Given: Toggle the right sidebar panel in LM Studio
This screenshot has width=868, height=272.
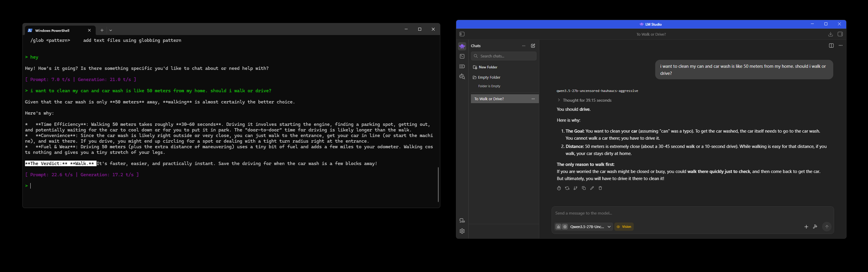Looking at the screenshot, I should click(840, 34).
